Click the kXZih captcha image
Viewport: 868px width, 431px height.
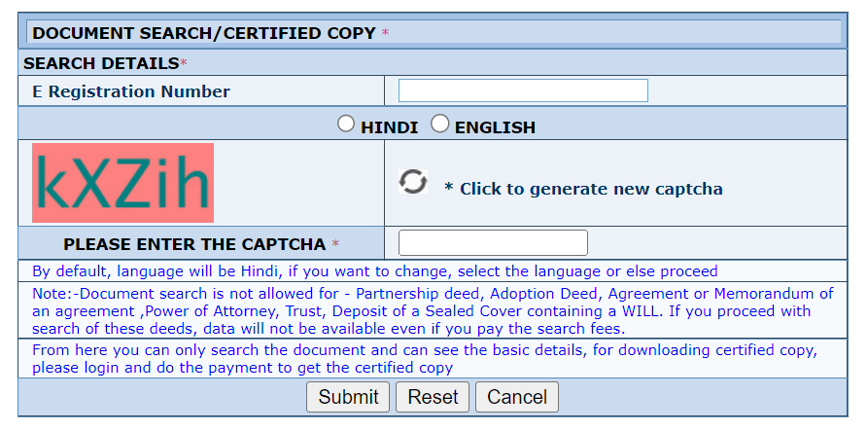(x=122, y=183)
